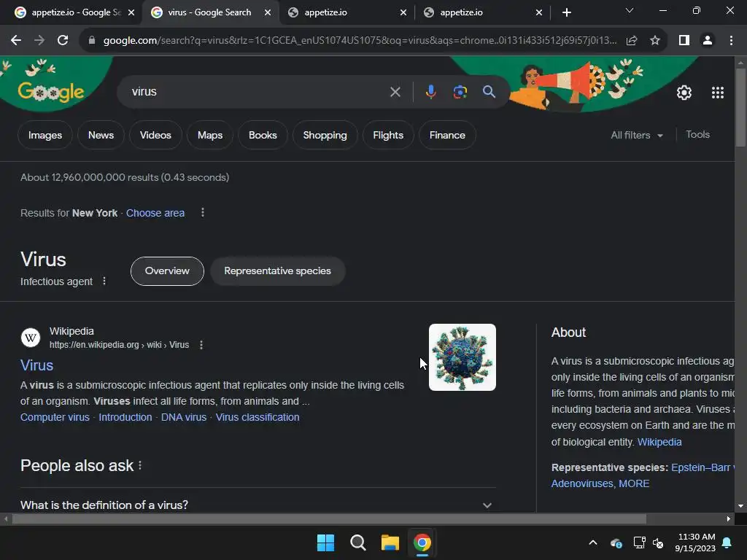Filter results by Finance
Image resolution: width=747 pixels, height=560 pixels.
click(447, 135)
